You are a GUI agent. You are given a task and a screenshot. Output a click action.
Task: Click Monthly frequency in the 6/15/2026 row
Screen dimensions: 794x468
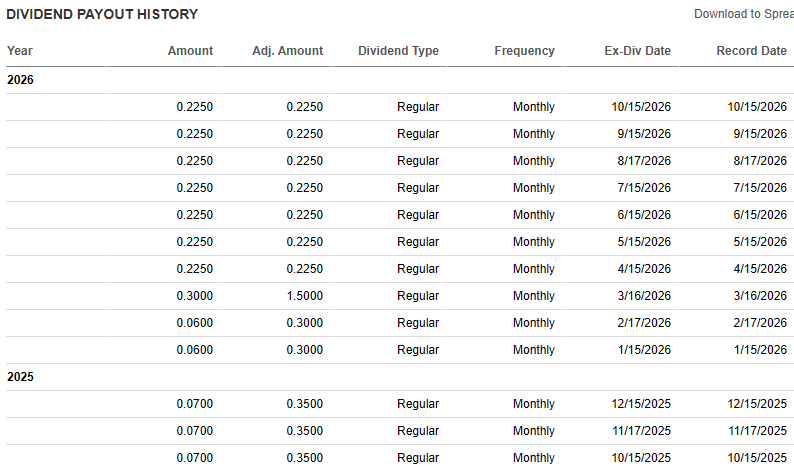534,215
